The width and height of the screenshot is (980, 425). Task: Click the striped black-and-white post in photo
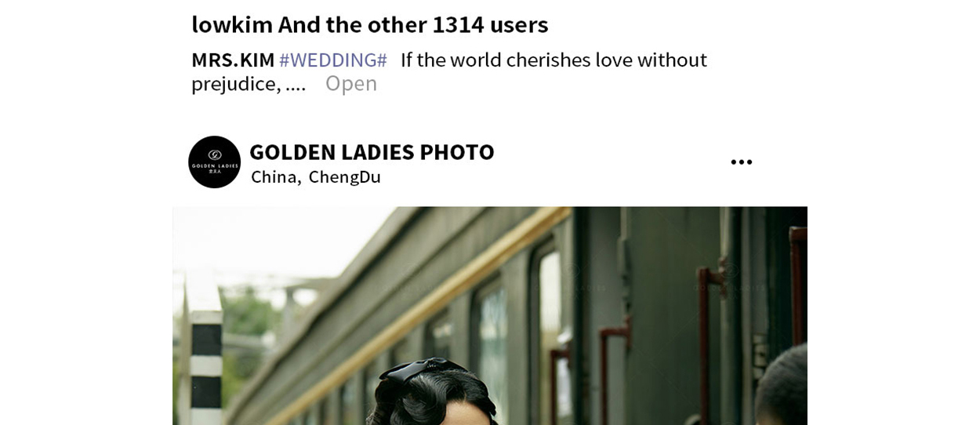pyautogui.click(x=206, y=367)
